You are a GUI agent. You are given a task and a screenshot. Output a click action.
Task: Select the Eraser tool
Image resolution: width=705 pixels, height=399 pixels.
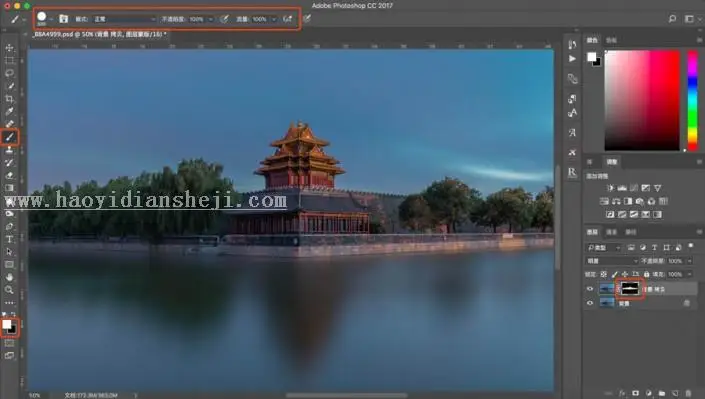(9, 175)
